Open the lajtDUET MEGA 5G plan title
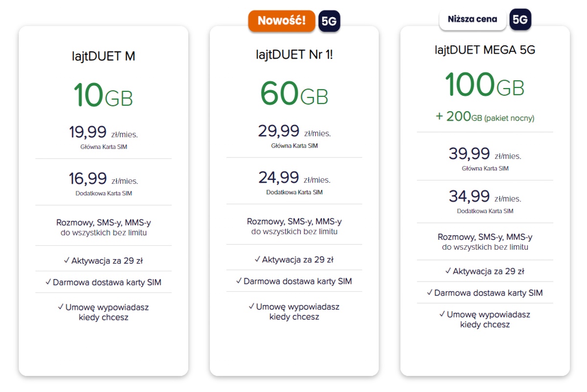 pyautogui.click(x=485, y=50)
